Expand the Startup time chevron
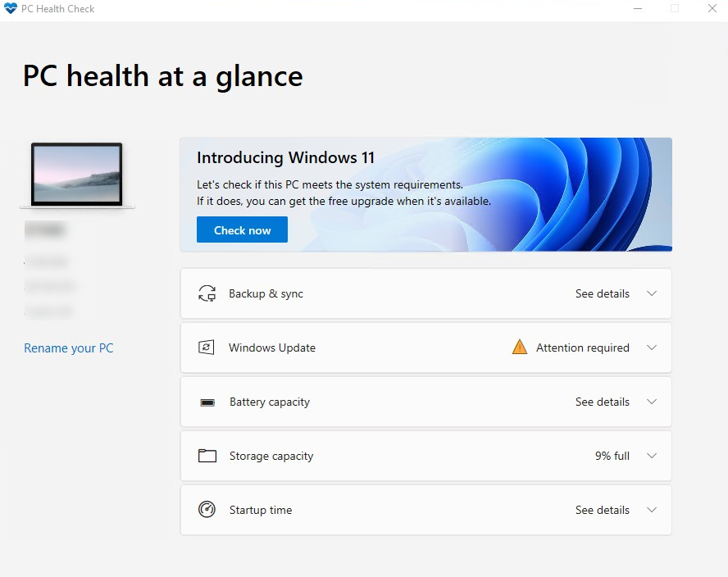This screenshot has width=728, height=577. click(x=652, y=510)
